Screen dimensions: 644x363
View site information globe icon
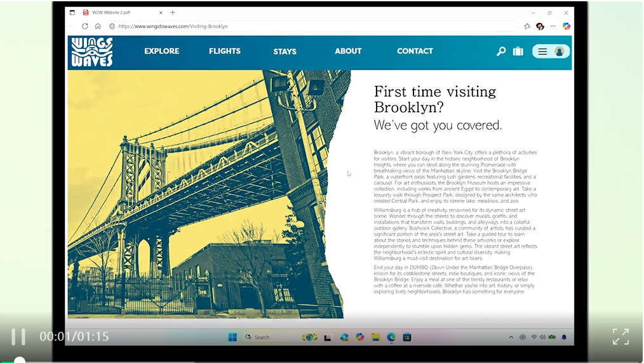[112, 26]
